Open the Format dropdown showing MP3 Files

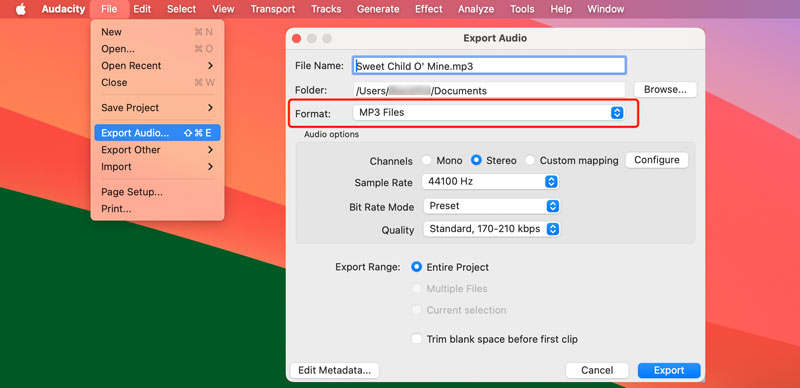[x=489, y=113]
